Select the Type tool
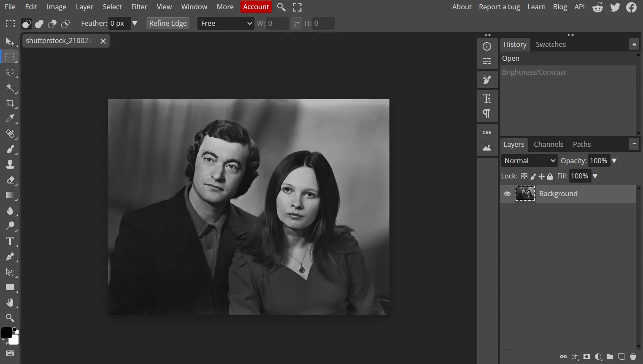 [x=11, y=242]
